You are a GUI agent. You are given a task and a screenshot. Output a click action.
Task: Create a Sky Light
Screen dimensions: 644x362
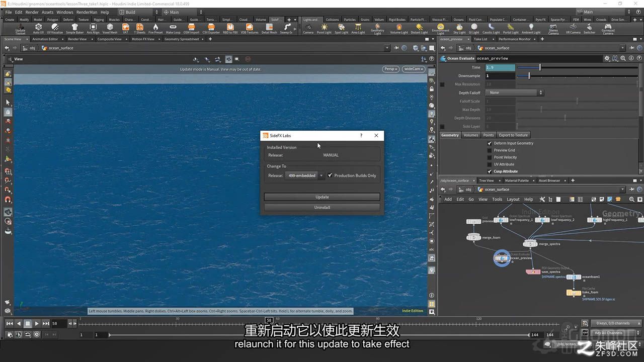point(459,29)
